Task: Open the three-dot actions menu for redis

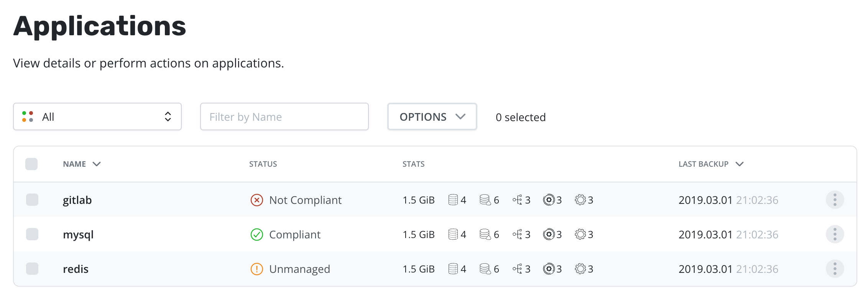Action: pos(835,269)
